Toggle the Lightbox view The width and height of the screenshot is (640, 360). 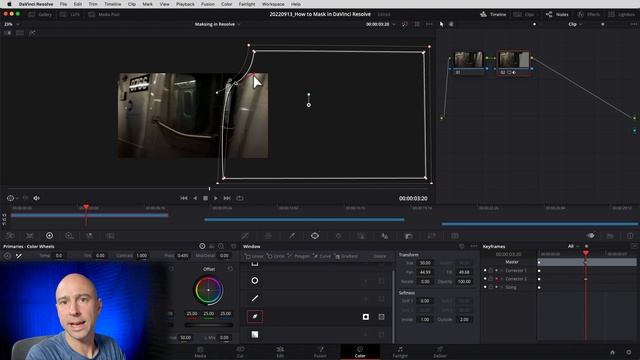click(x=622, y=14)
